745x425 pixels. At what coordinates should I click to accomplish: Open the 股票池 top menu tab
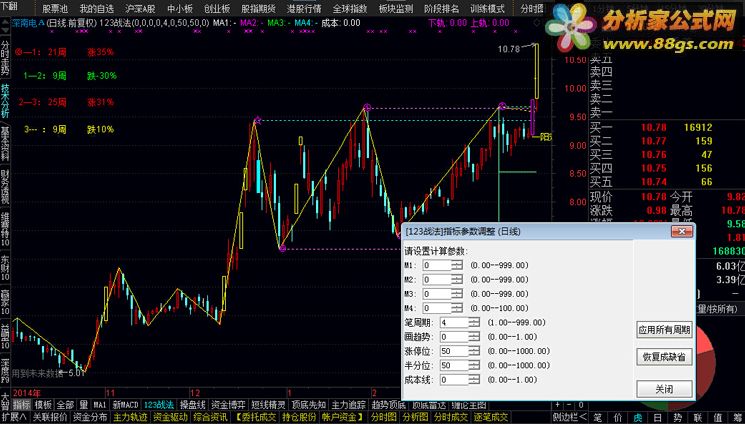pos(55,9)
